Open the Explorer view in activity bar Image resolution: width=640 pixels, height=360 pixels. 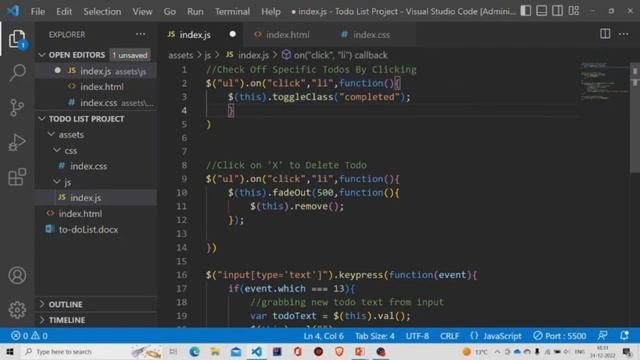click(17, 39)
